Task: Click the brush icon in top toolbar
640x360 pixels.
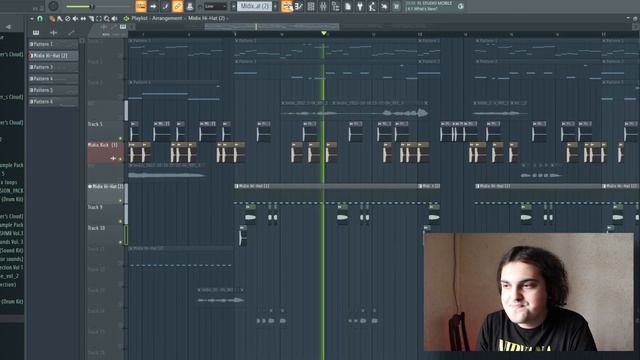Action: tap(165, 6)
